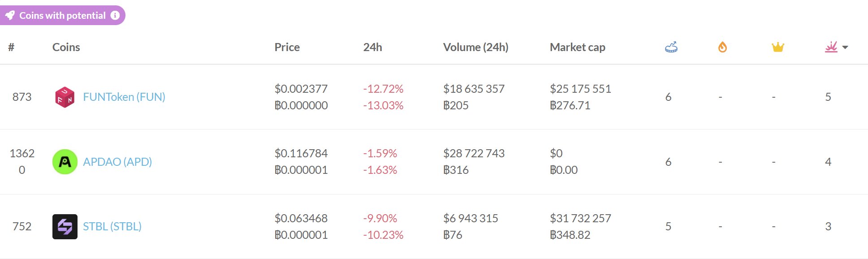868x259 pixels.
Task: Click the FUNToken cube logo
Action: click(x=65, y=97)
